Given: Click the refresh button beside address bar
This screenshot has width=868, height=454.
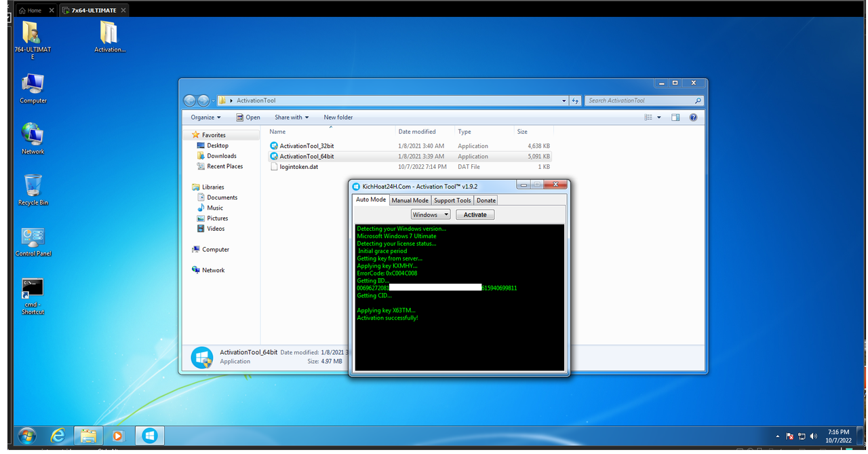Looking at the screenshot, I should click(576, 100).
